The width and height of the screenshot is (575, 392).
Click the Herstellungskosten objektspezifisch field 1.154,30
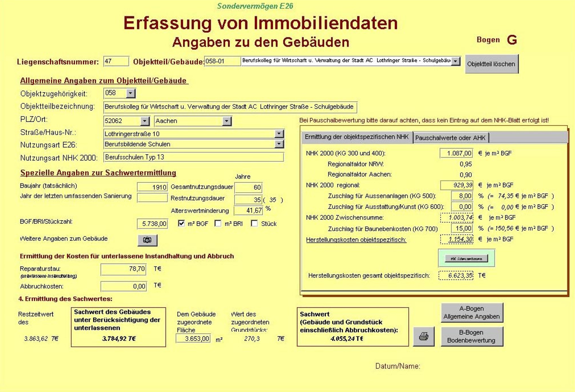457,239
